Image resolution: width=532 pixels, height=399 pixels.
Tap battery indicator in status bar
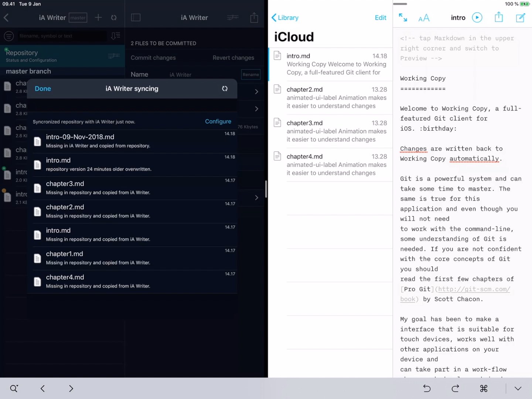tap(525, 4)
